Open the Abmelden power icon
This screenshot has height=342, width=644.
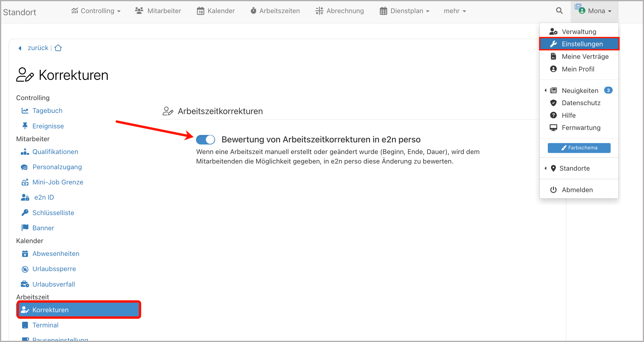click(x=553, y=190)
